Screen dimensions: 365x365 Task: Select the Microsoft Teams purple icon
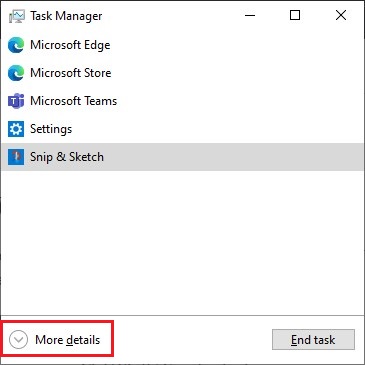16,101
